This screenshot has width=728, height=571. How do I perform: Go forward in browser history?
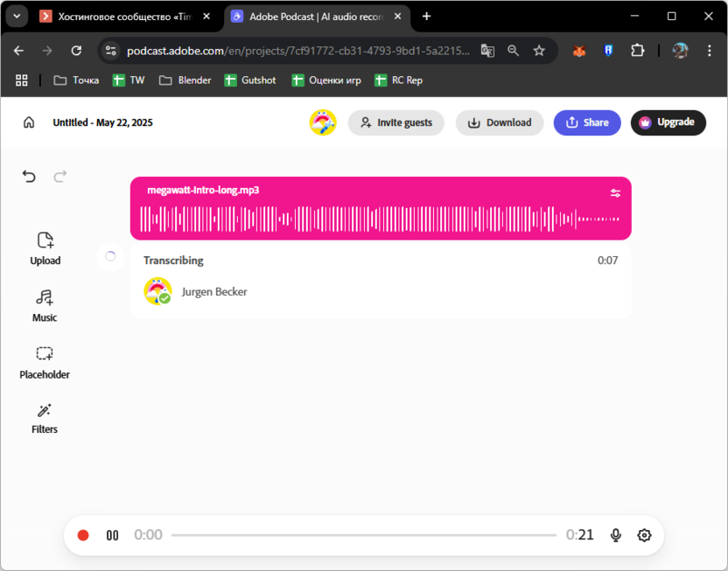pos(47,51)
